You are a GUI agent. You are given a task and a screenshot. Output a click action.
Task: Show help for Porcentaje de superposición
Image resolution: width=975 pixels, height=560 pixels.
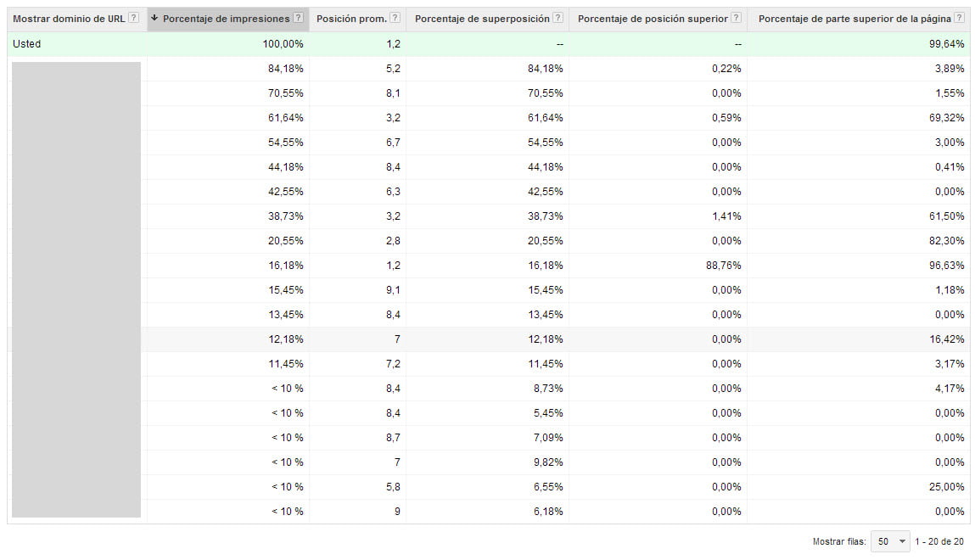pos(558,19)
